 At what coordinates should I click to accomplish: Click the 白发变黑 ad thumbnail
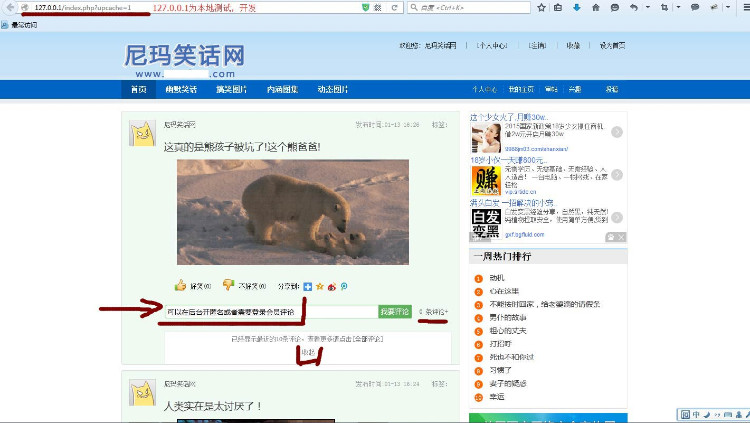(x=486, y=223)
